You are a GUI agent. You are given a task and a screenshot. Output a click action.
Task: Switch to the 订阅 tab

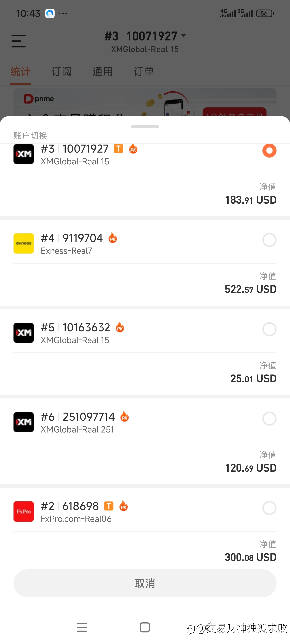click(x=62, y=72)
